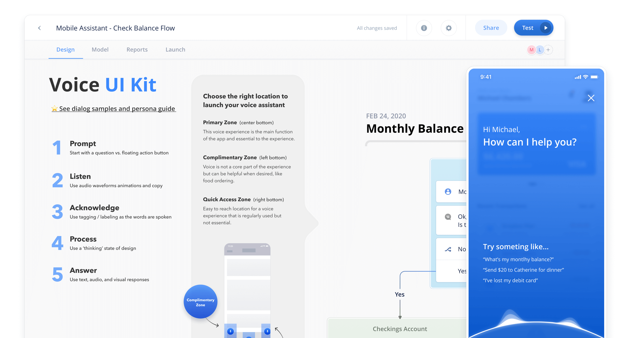Select the user profile icon in the flowchart node
Image resolution: width=644 pixels, height=338 pixels.
click(x=448, y=192)
